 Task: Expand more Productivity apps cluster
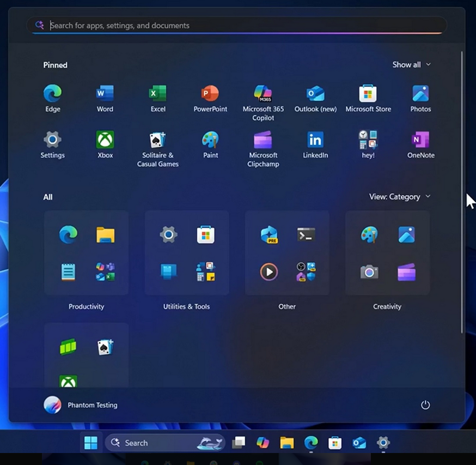105,271
